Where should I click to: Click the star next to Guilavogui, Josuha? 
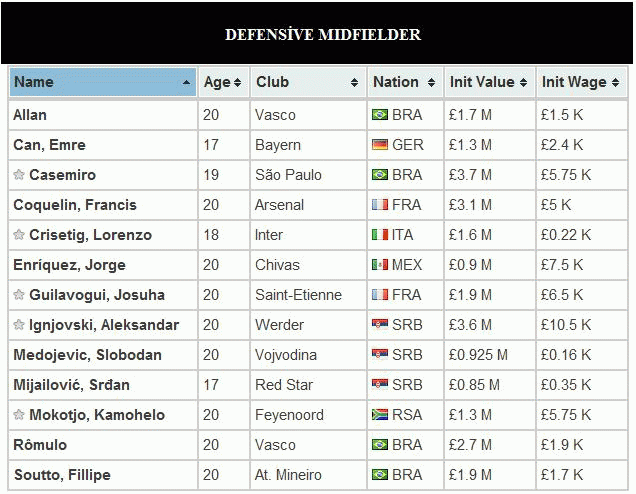[19, 294]
